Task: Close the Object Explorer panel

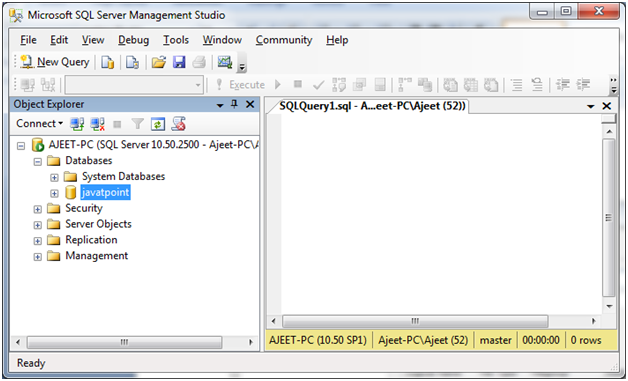Action: click(x=250, y=105)
